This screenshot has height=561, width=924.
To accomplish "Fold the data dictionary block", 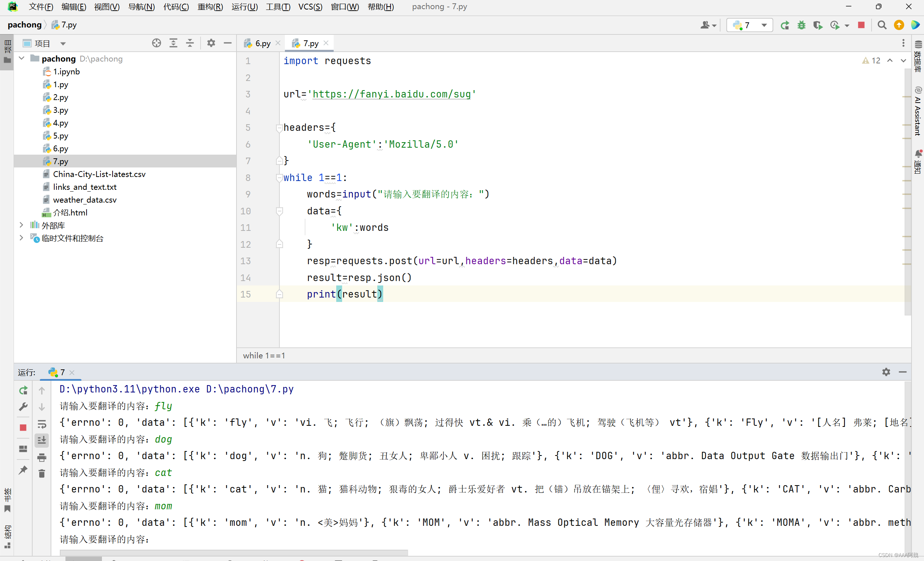I will coord(279,211).
